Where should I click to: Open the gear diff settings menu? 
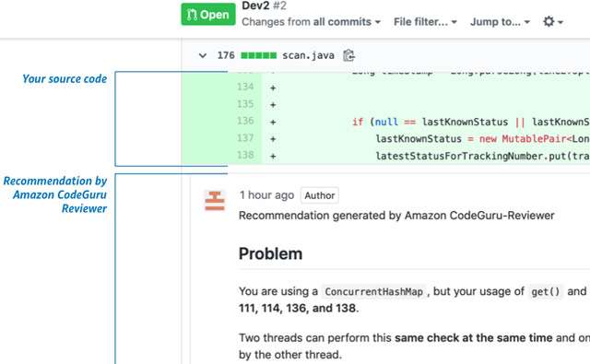pos(553,21)
